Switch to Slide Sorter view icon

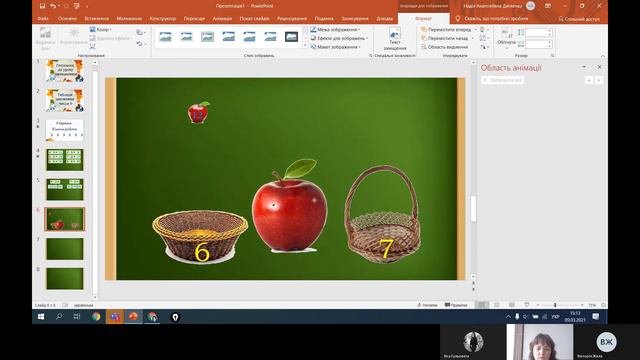497,305
